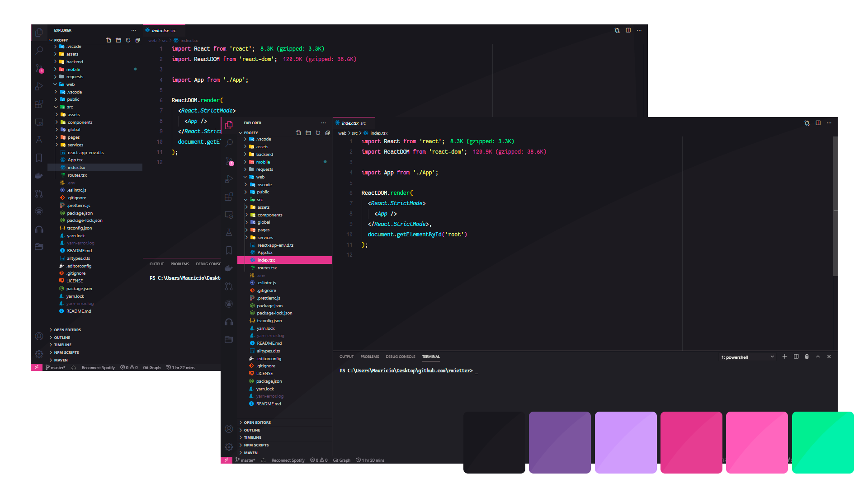Open Source Control showing one pending change
This screenshot has height=488, width=868.
[229, 161]
